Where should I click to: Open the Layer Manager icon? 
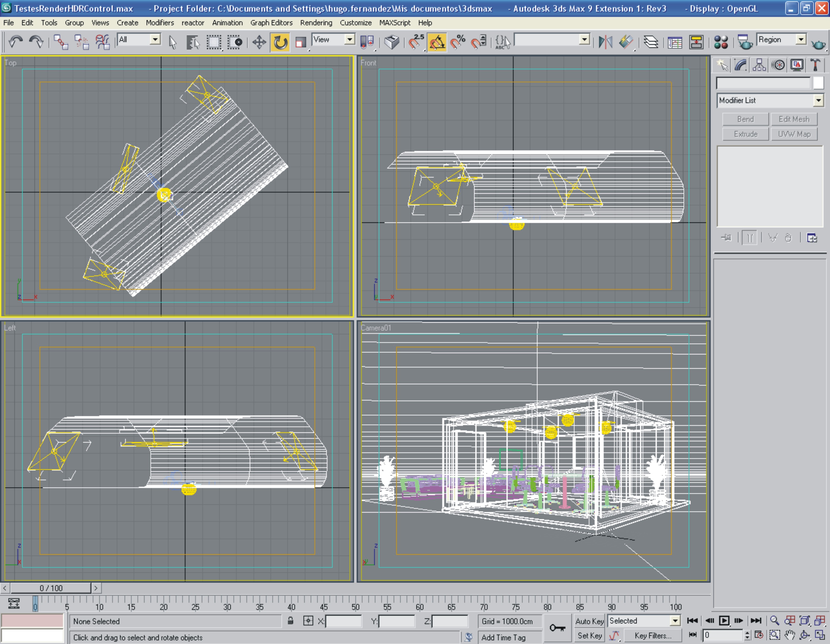[x=651, y=42]
